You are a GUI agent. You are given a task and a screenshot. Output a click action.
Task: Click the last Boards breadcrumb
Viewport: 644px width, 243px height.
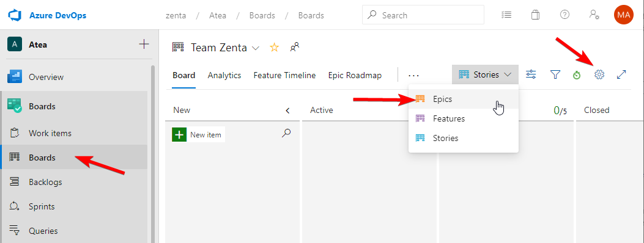coord(311,16)
